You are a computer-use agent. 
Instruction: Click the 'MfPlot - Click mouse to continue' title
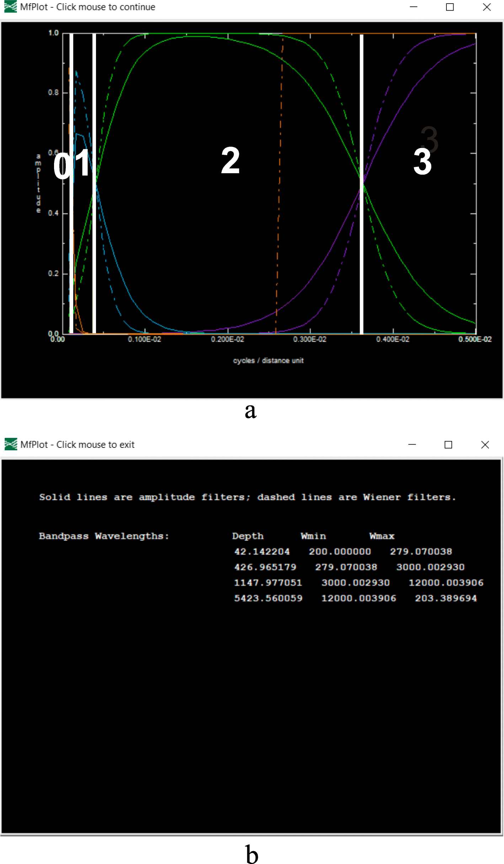(88, 7)
